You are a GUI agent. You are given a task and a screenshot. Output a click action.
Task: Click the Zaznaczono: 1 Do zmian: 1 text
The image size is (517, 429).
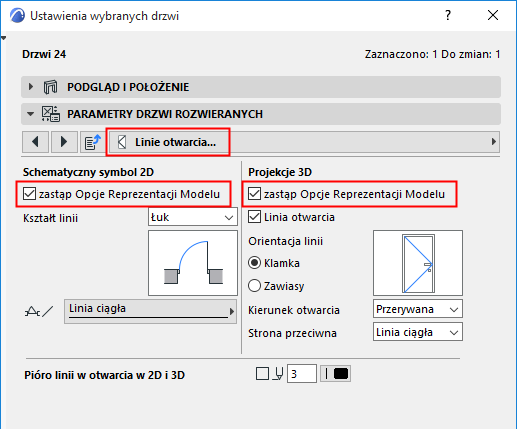coord(432,54)
